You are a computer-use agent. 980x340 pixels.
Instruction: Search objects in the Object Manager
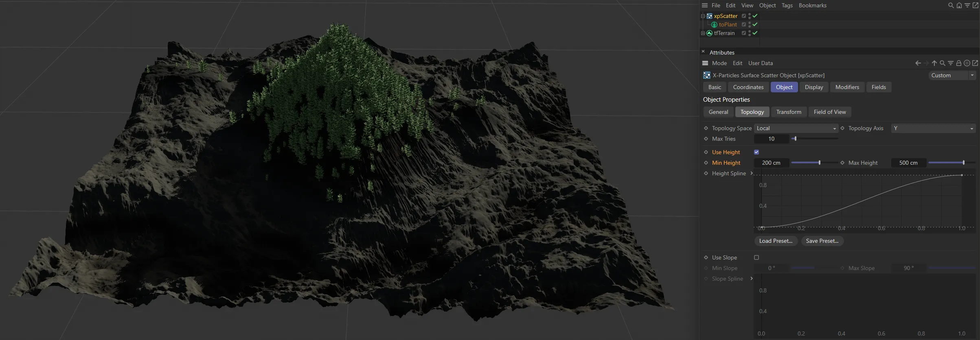[951, 5]
